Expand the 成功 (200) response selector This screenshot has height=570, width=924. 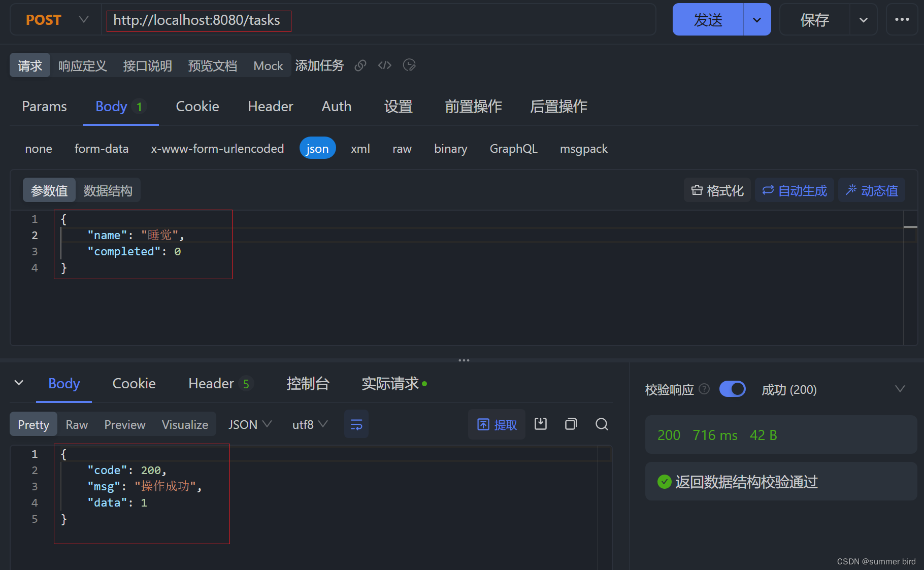click(x=900, y=389)
